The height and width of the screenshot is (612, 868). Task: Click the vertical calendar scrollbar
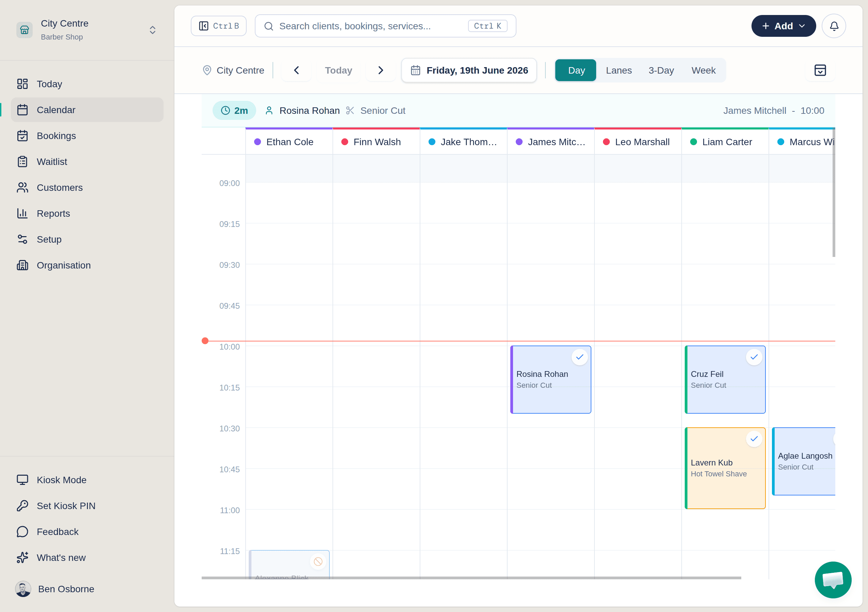coord(834,192)
